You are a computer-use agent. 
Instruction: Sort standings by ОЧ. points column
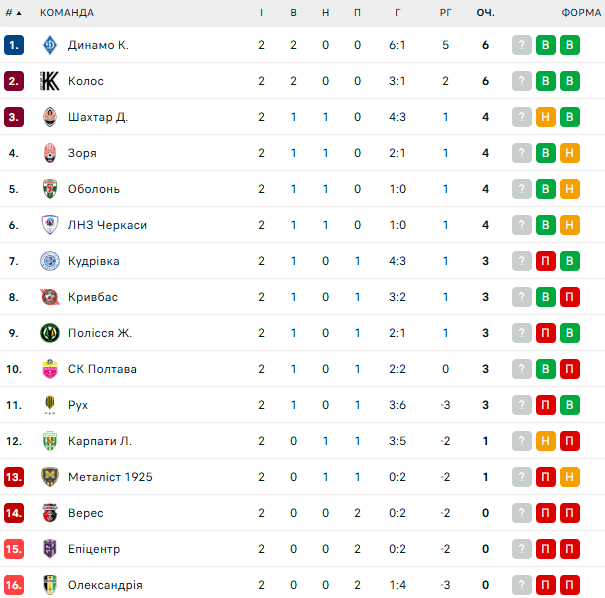485,13
